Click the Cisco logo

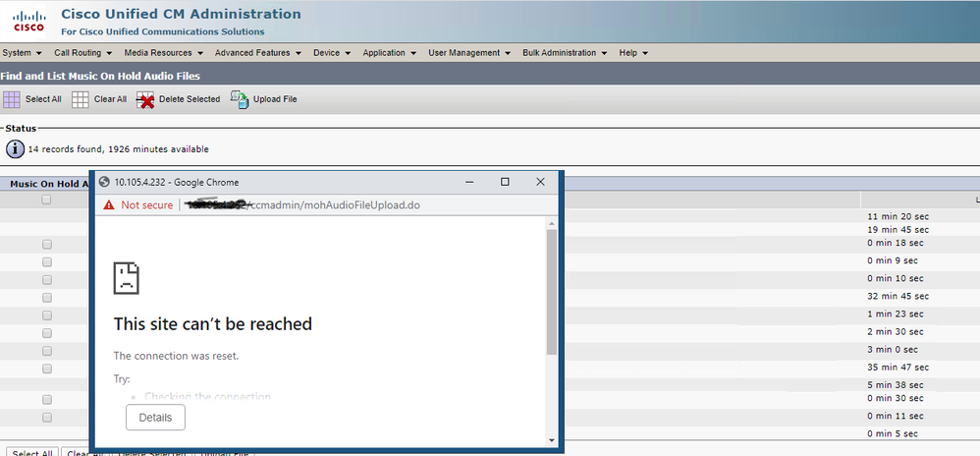pos(29,22)
